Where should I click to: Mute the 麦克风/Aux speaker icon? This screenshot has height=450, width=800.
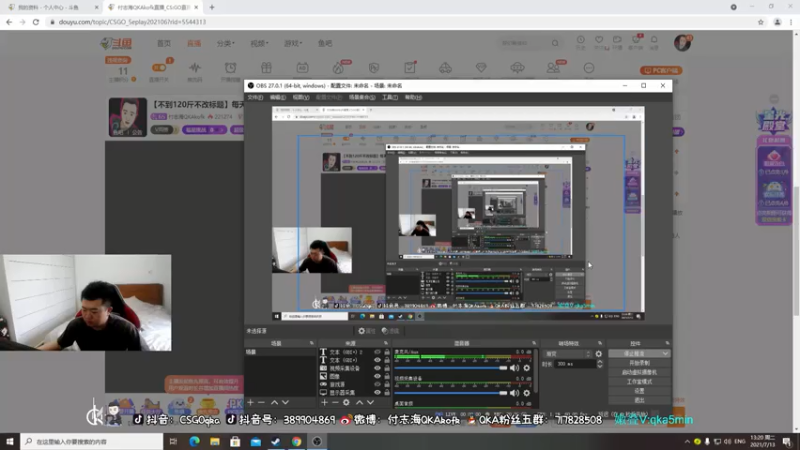[514, 368]
